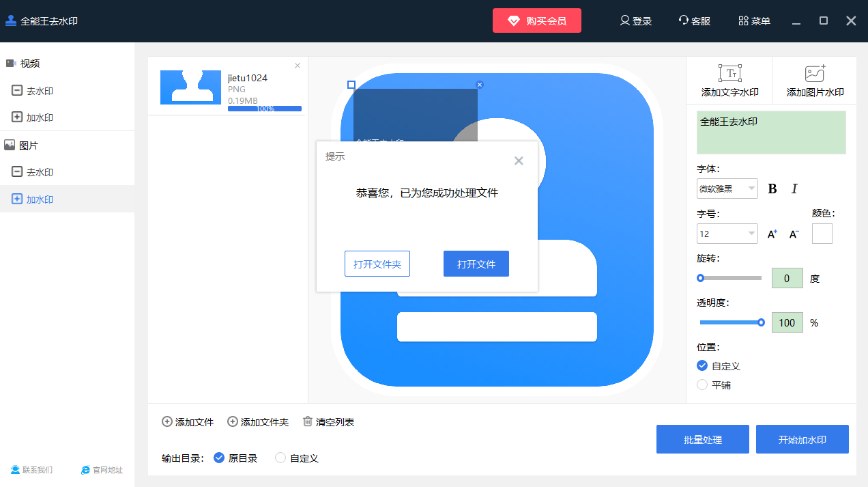
Task: Click 添加文件 add file
Action: pos(188,422)
